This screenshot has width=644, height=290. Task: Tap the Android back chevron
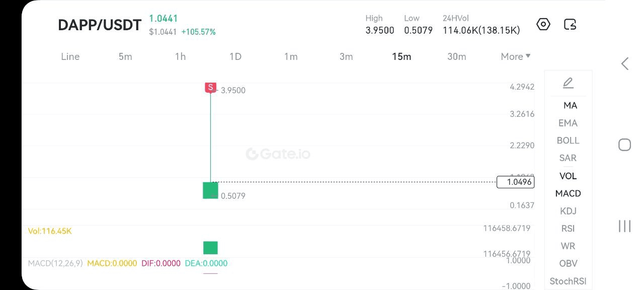(x=625, y=63)
